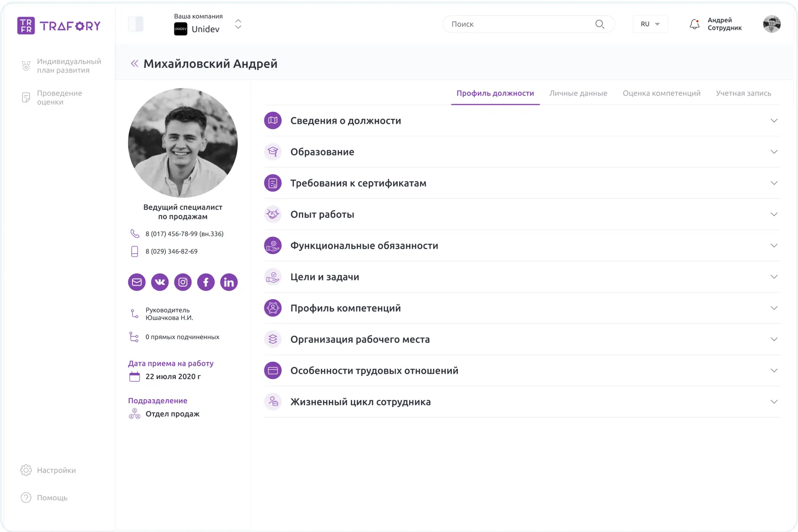Image resolution: width=798 pixels, height=532 pixels.
Task: Click the back arrow near Михайловский Андрей
Action: pos(134,63)
